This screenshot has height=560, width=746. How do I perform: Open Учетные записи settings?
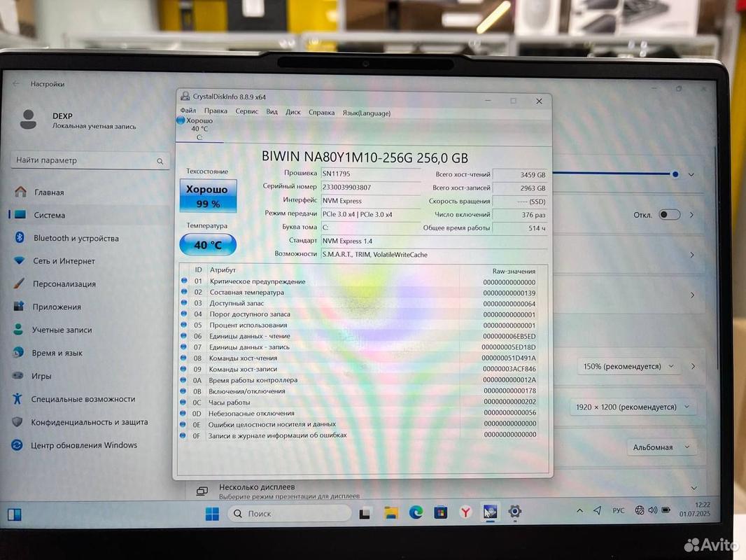pos(90,330)
